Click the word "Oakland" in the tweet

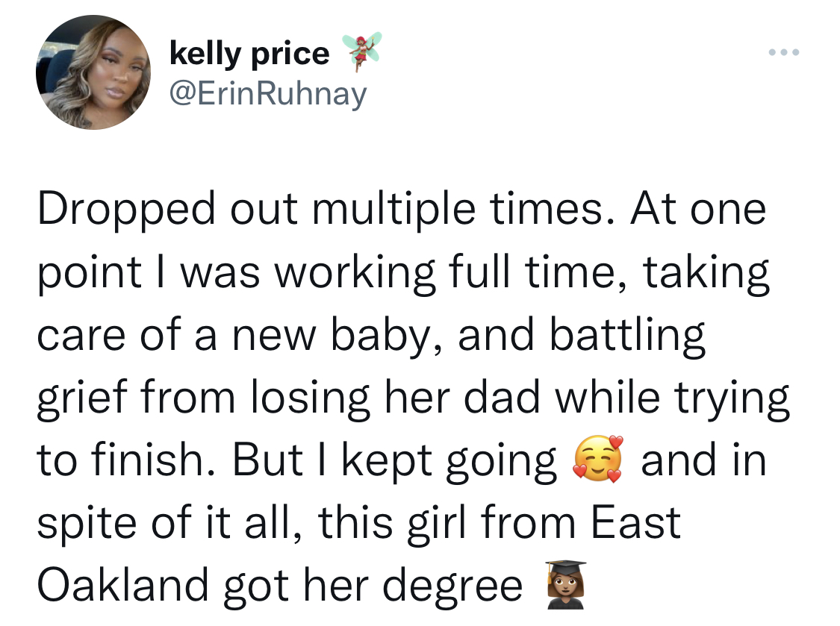[x=122, y=584]
